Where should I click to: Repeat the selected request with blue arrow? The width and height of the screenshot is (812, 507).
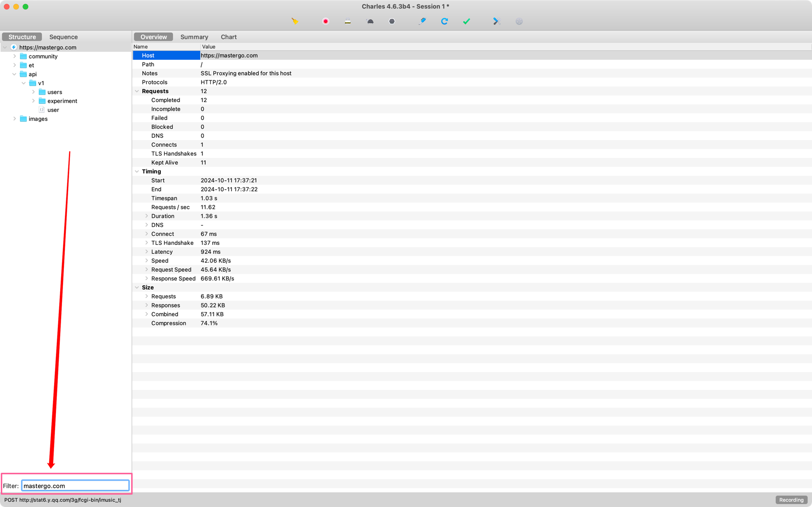point(445,21)
